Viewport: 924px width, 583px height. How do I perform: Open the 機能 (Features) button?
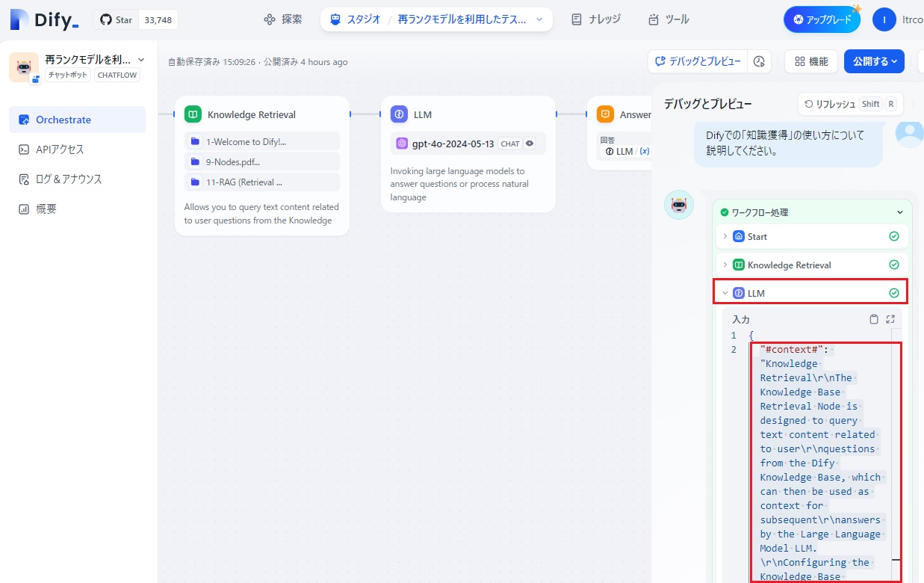click(x=811, y=61)
